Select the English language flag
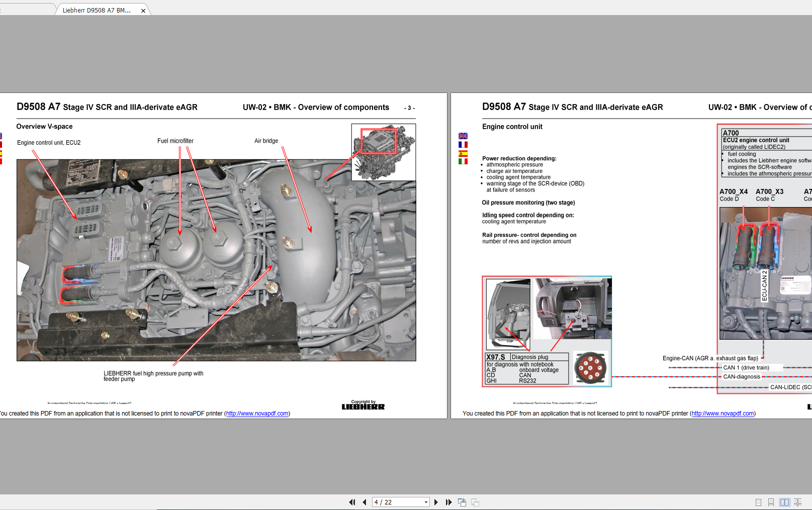The height and width of the screenshot is (510, 812). tap(463, 136)
